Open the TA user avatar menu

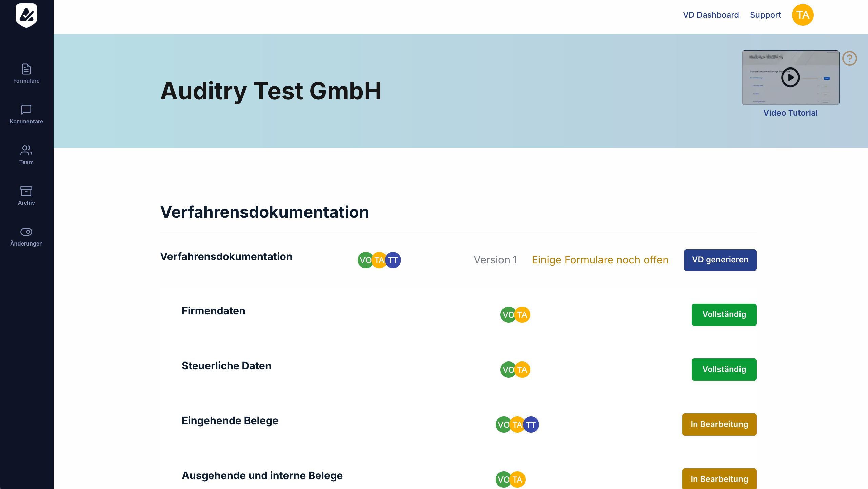pyautogui.click(x=803, y=15)
